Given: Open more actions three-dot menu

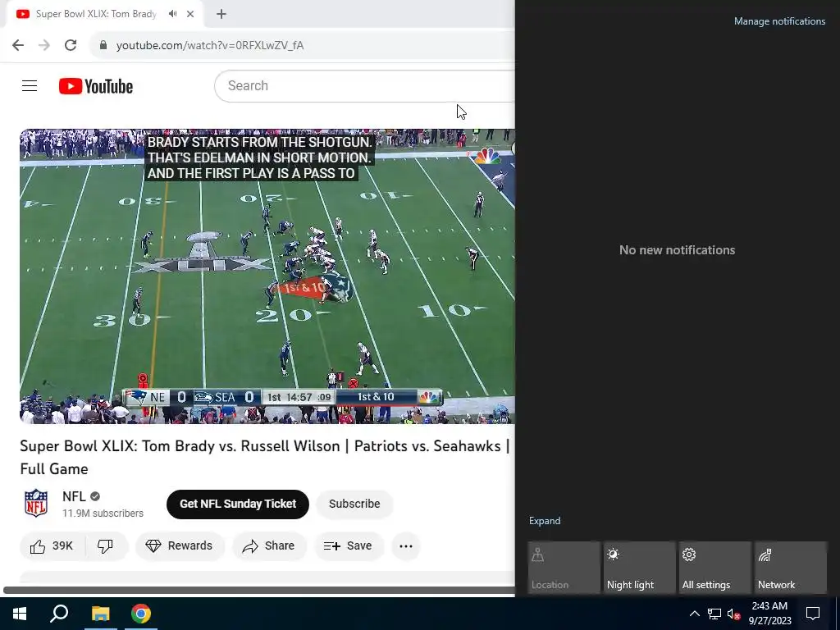Looking at the screenshot, I should [x=406, y=546].
